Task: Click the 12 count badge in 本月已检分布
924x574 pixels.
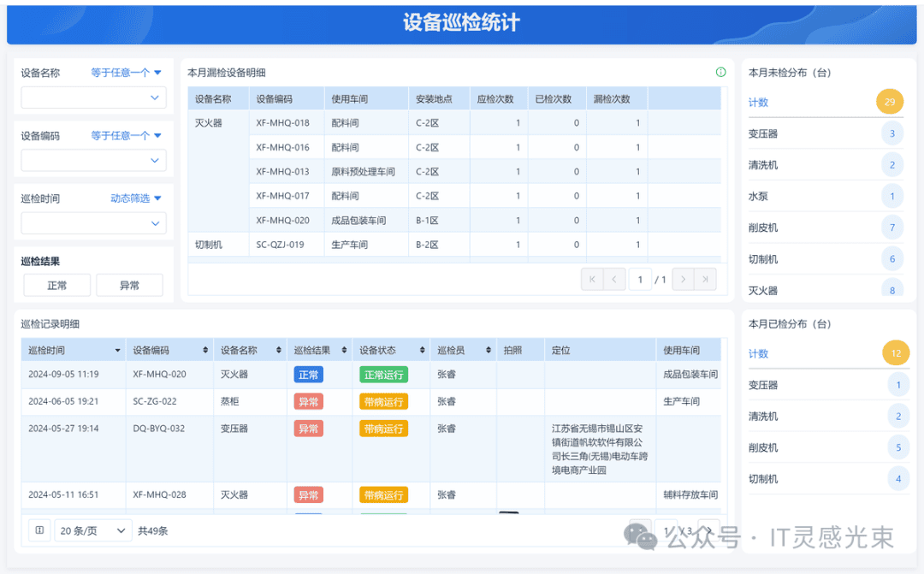Action: pos(896,353)
